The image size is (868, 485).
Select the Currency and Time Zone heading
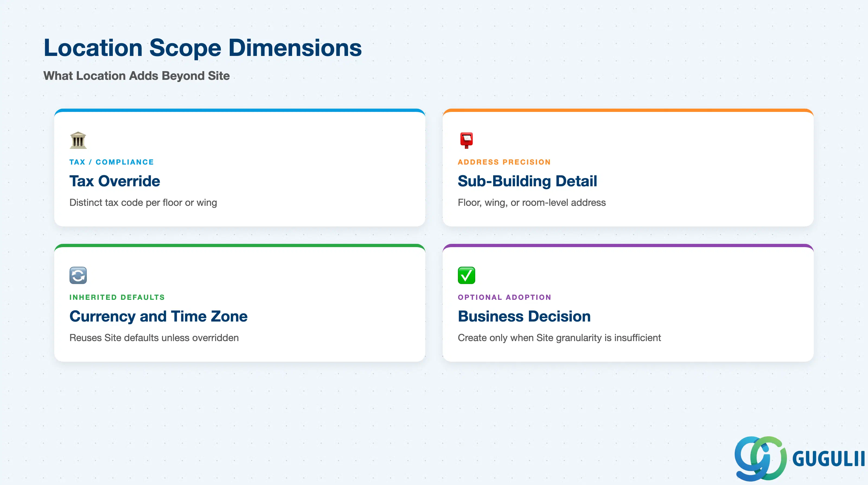click(x=158, y=316)
